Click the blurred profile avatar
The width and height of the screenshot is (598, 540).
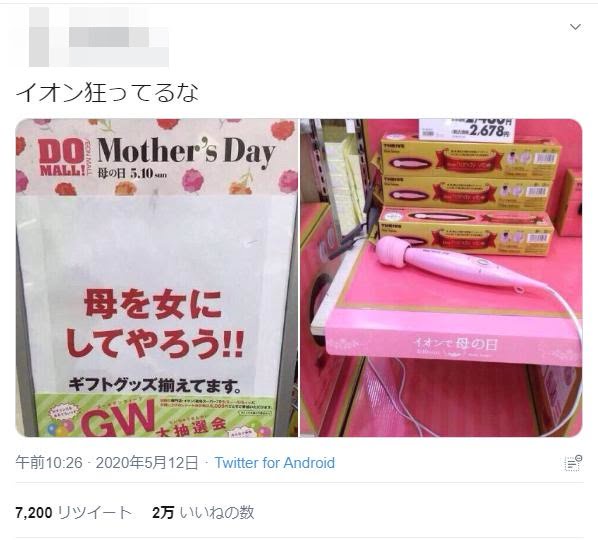pos(39,37)
